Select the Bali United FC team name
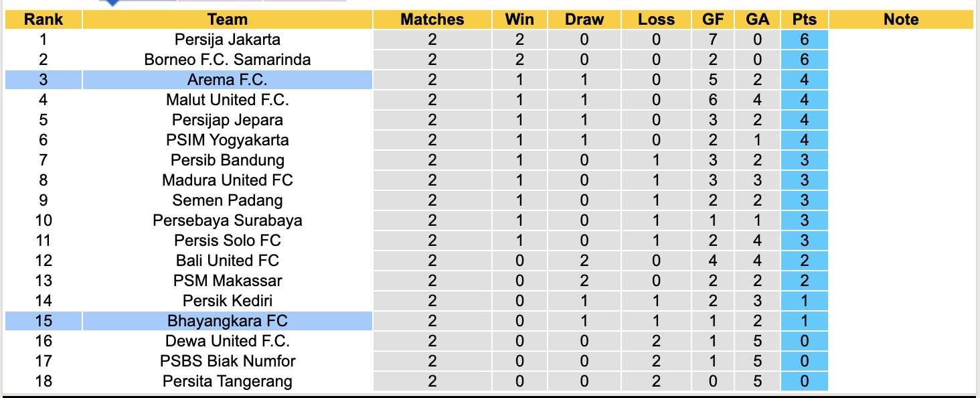Viewport: 980px width, 398px height. [x=227, y=261]
